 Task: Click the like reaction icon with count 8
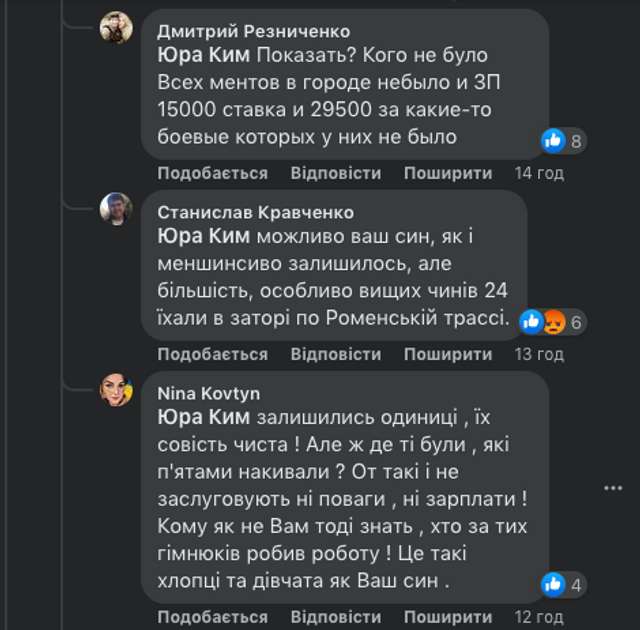click(553, 141)
